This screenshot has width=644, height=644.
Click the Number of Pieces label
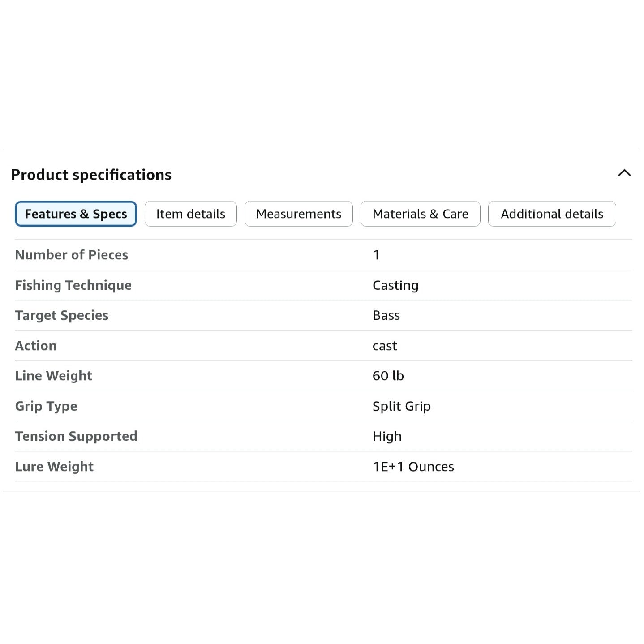click(x=72, y=255)
